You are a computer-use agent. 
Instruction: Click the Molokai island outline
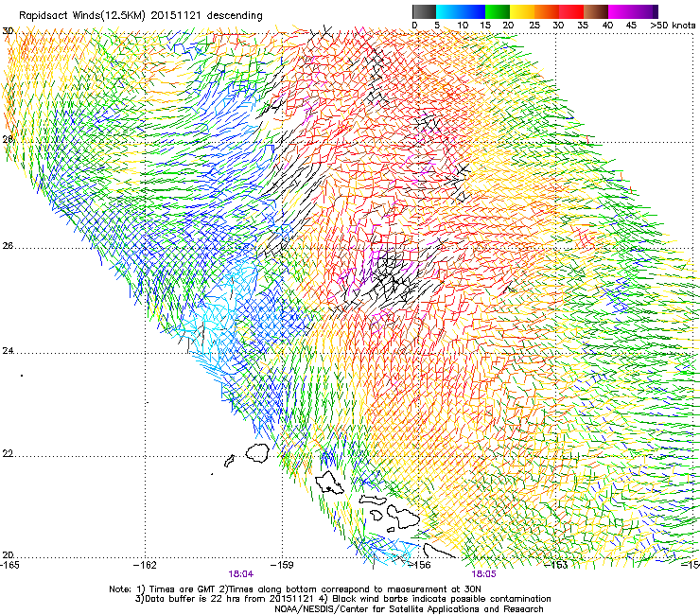pos(373,500)
